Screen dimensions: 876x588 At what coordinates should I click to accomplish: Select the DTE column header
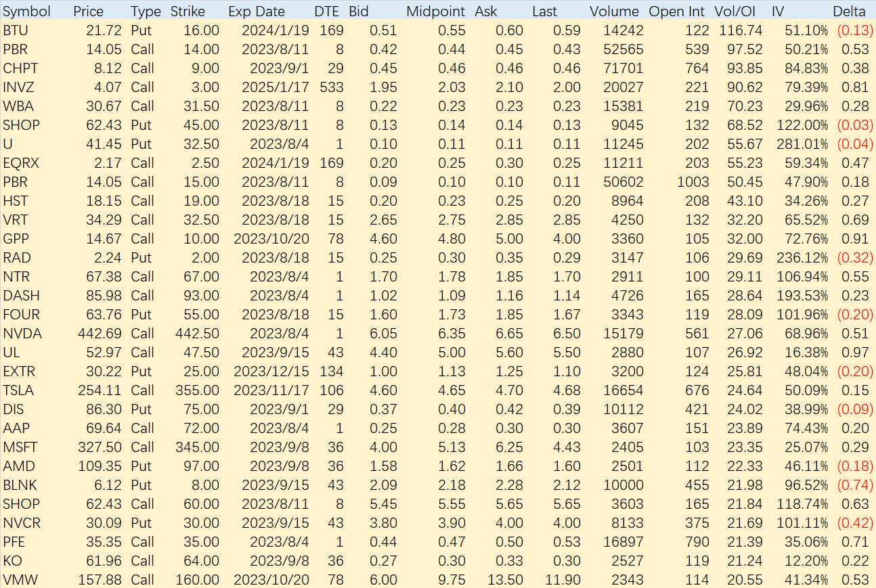[328, 12]
